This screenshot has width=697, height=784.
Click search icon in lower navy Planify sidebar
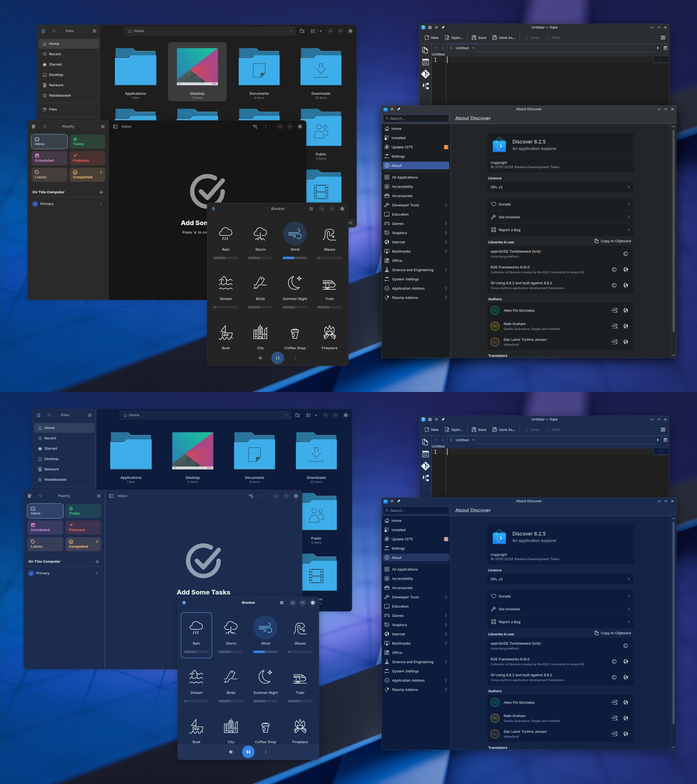(x=41, y=496)
